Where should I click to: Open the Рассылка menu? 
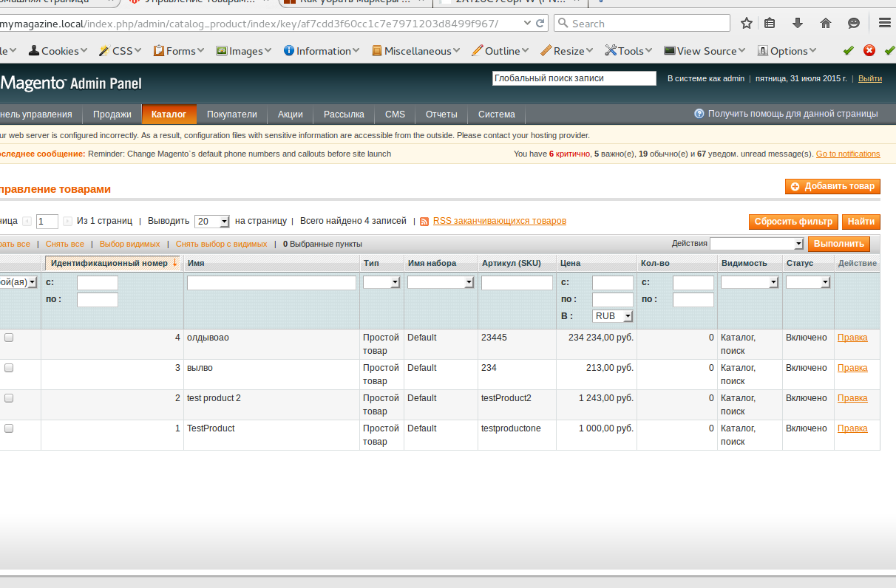click(345, 114)
